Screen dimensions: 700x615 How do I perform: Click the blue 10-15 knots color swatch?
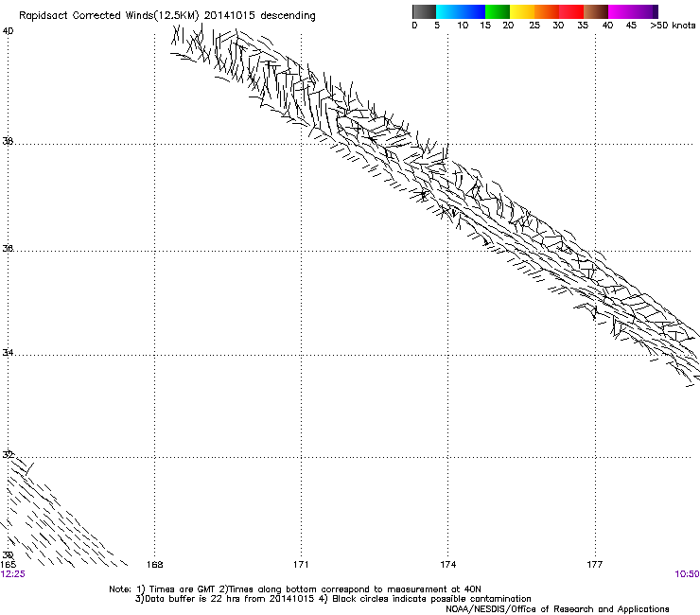[473, 11]
